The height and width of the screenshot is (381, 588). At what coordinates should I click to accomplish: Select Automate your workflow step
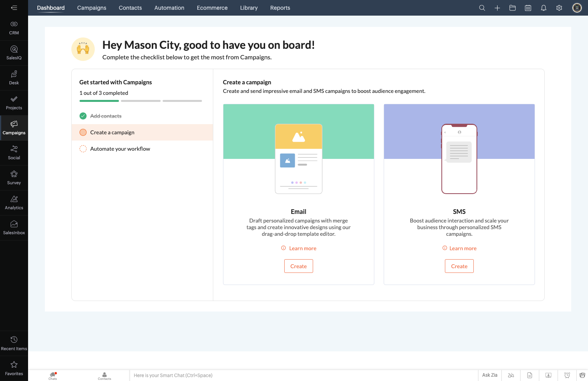[x=142, y=149]
